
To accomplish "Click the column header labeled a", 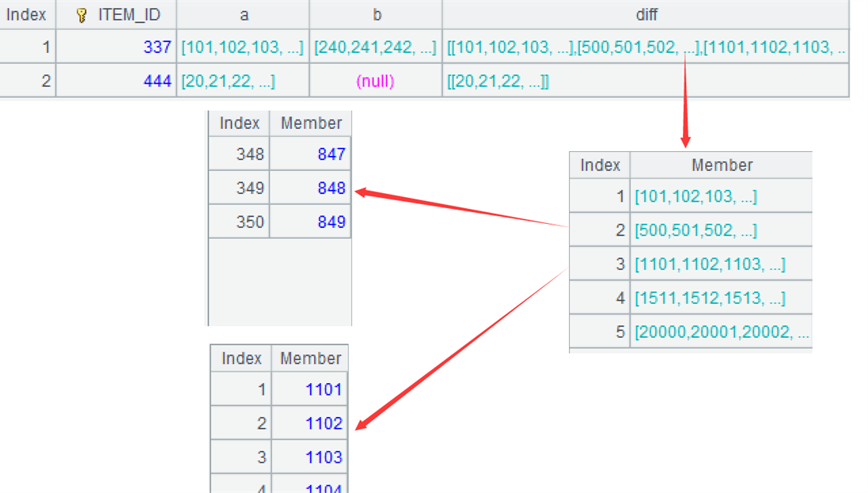I will pyautogui.click(x=243, y=14).
